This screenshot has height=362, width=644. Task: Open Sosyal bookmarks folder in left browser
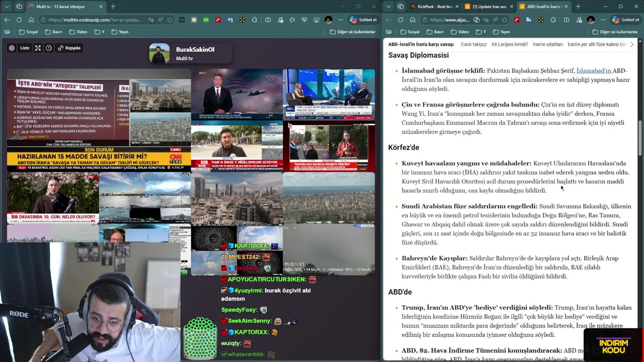(x=28, y=32)
